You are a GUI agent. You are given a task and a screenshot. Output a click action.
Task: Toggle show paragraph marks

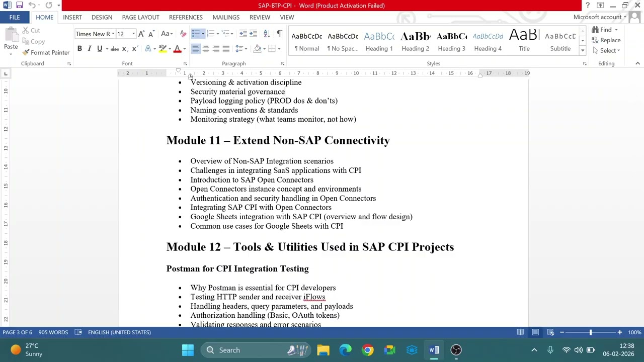pos(279,34)
